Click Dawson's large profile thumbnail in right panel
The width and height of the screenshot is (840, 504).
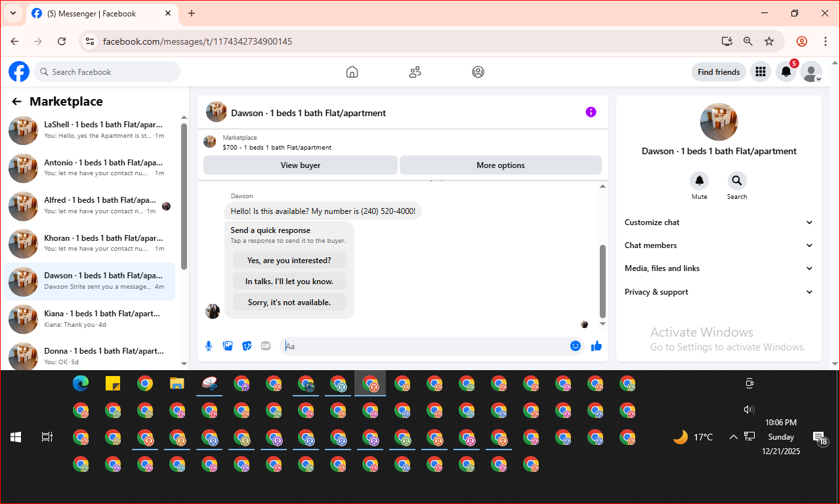(719, 122)
